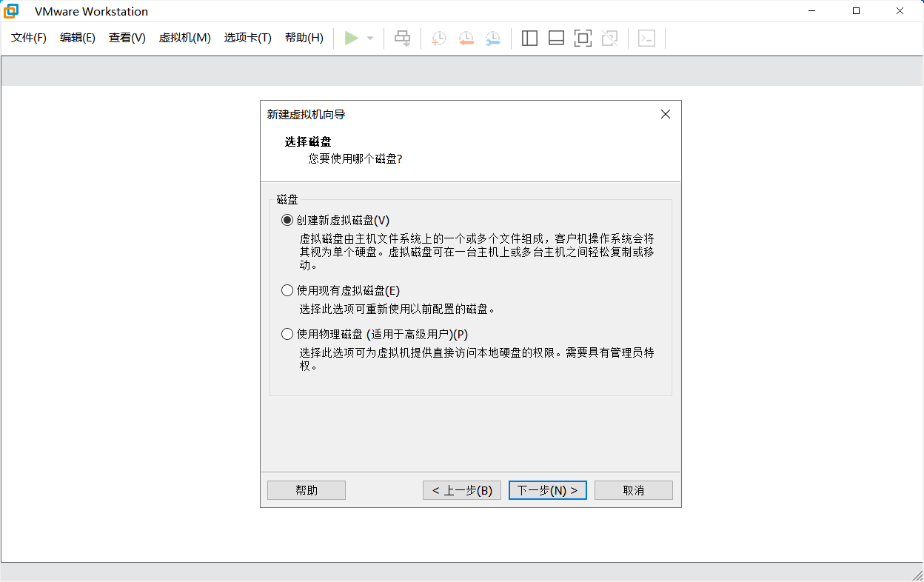
Task: Open the 虚拟机(M) menu
Action: 184,38
